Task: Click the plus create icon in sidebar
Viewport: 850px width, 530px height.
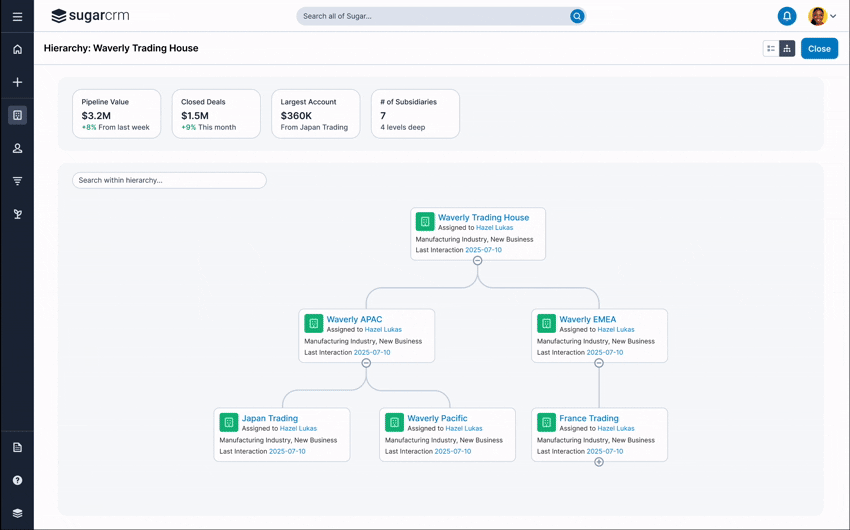Action: tap(17, 82)
